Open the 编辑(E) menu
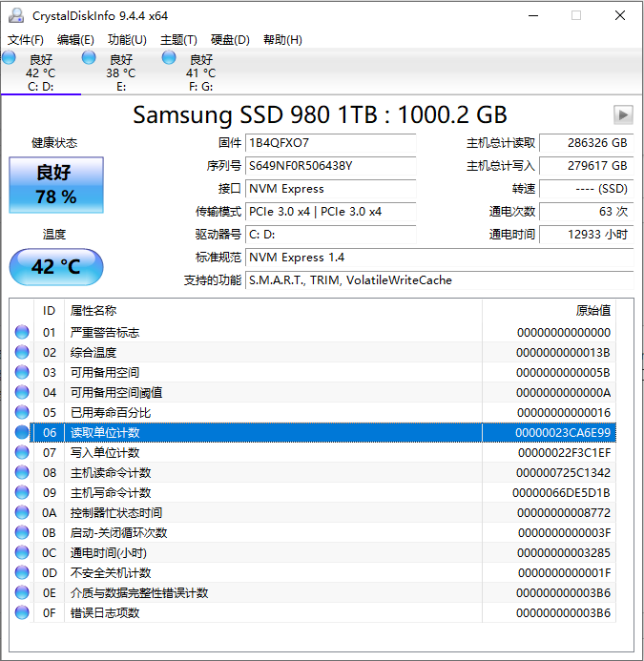 (x=75, y=40)
